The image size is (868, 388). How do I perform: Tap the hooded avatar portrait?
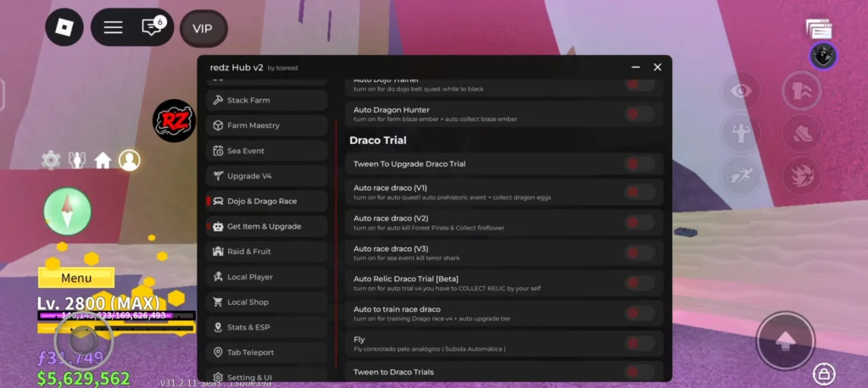pos(823,56)
